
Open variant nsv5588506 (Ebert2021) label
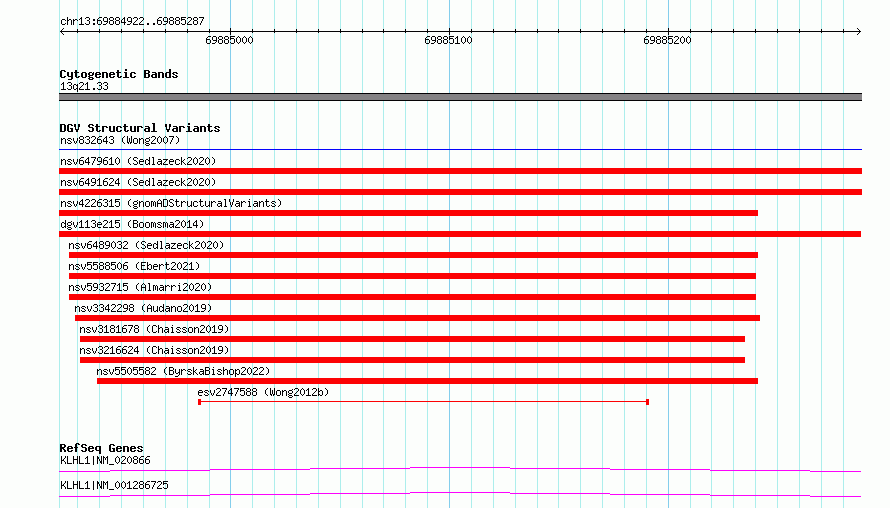(134, 266)
